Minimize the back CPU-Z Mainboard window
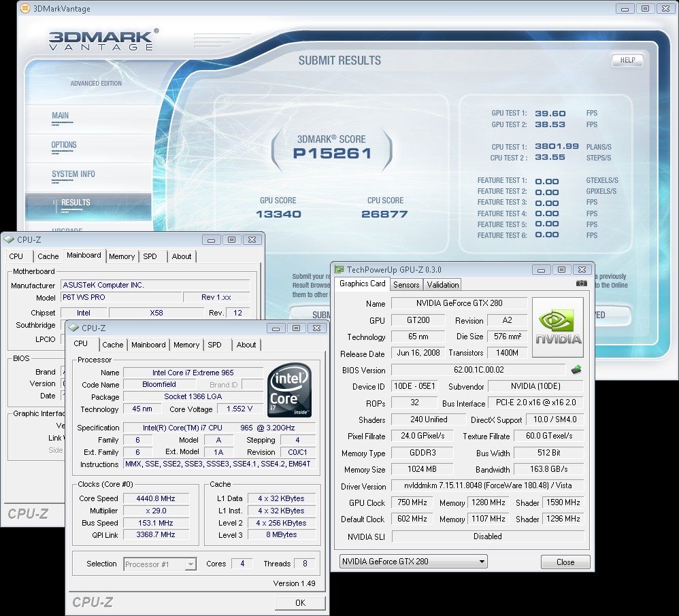This screenshot has width=679, height=616. tap(211, 240)
